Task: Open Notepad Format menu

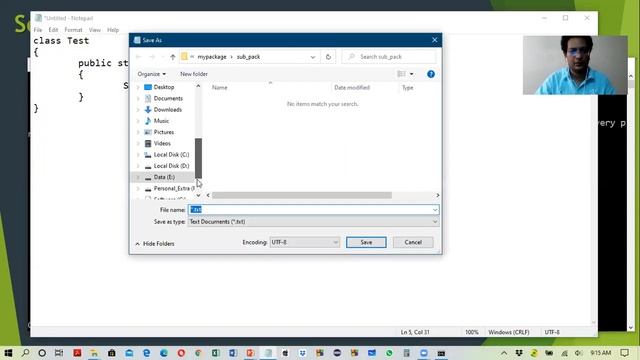Action: pyautogui.click(x=73, y=30)
